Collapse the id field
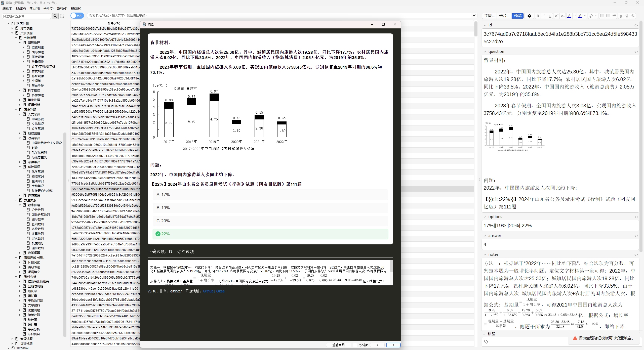The image size is (644, 350). [x=485, y=25]
